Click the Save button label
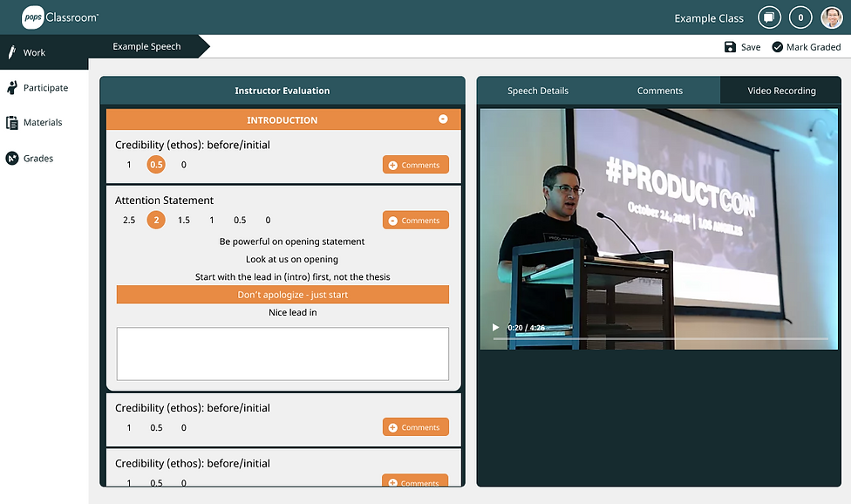Viewport: 851px width, 504px height. pos(751,47)
